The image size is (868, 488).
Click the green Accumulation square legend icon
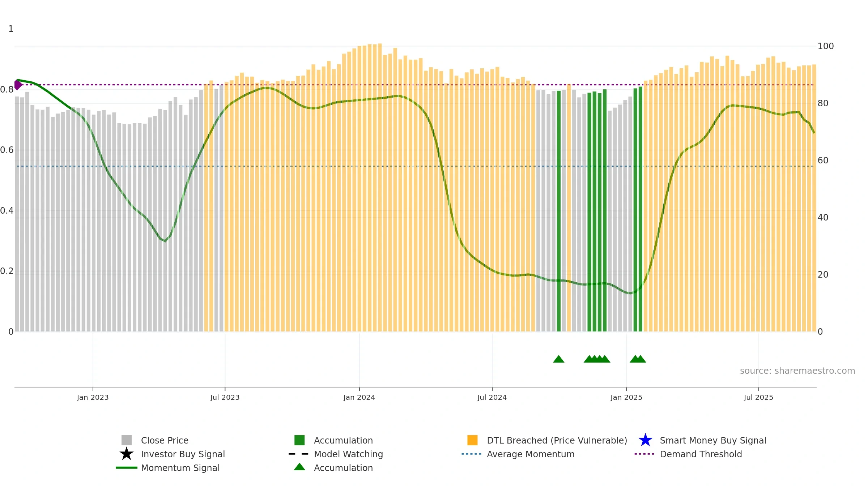point(299,440)
